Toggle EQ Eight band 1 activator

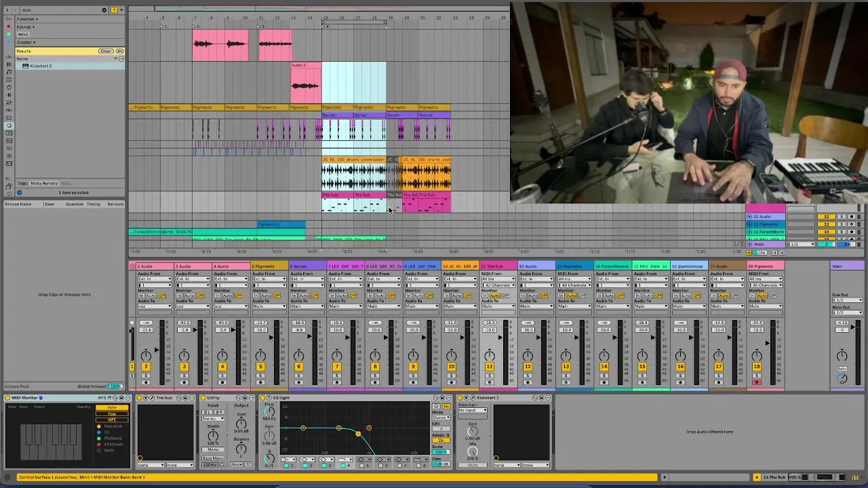(x=287, y=466)
